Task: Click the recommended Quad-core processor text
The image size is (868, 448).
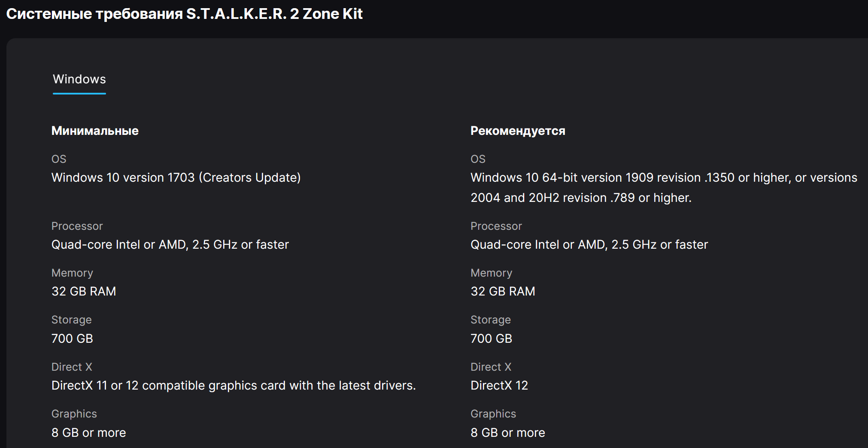Action: [x=589, y=244]
